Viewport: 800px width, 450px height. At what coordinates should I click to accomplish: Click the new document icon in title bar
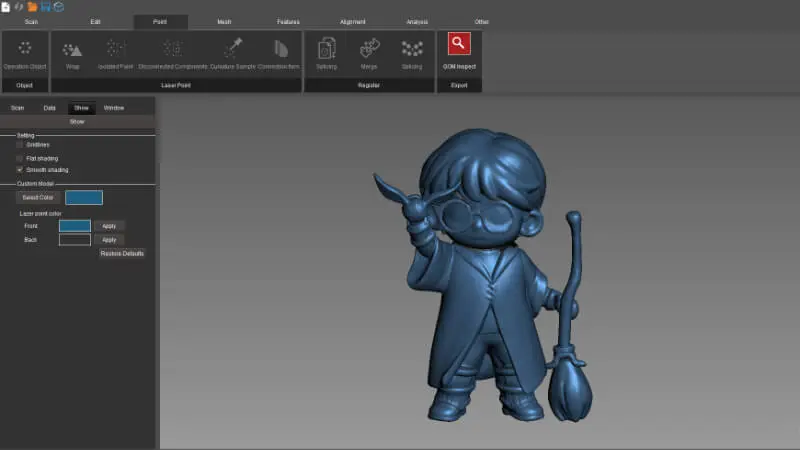click(6, 7)
